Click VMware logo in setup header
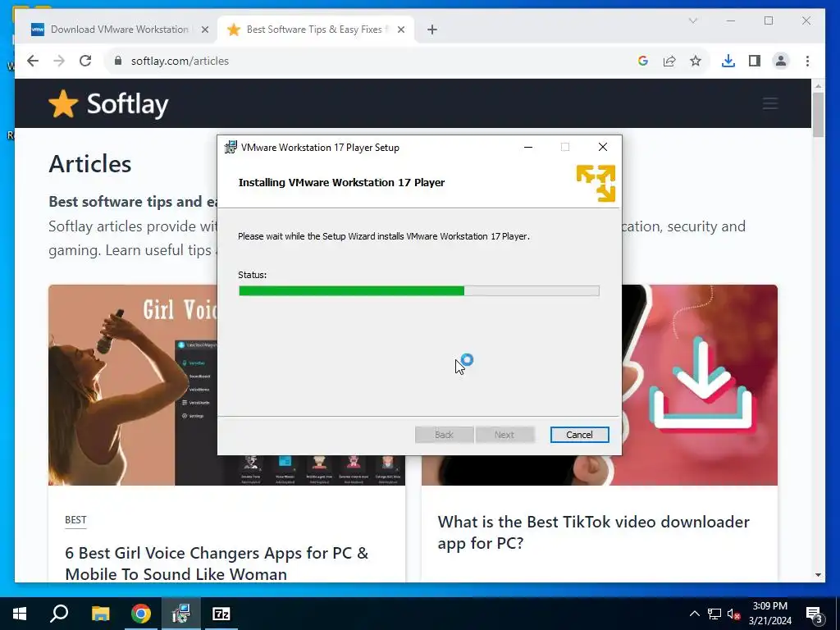Screen dimensions: 840x630 click(596, 183)
